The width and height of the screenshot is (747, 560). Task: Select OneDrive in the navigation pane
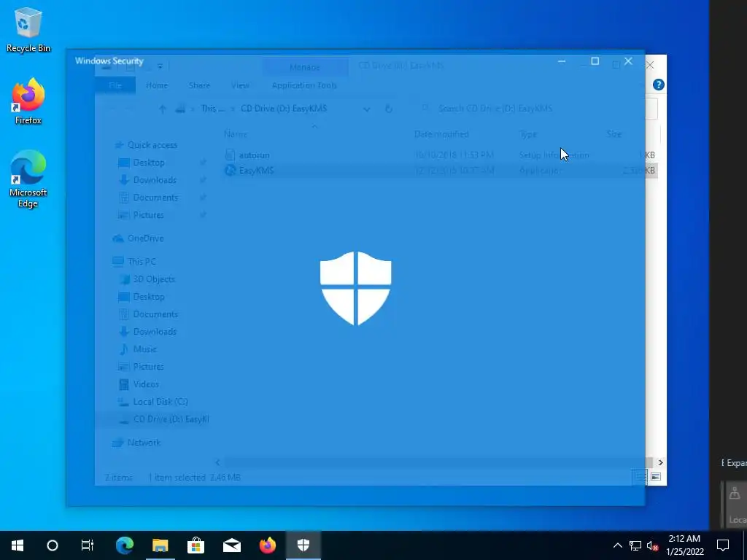pyautogui.click(x=145, y=238)
